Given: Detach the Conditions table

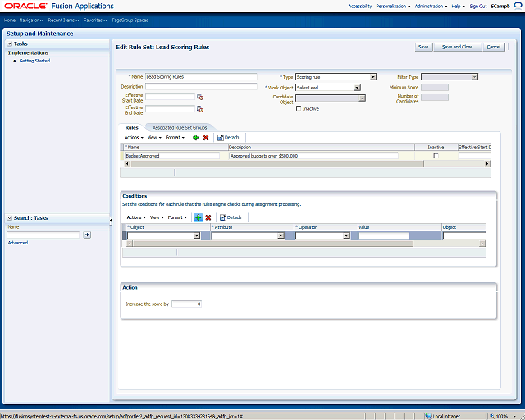Looking at the screenshot, I should pos(231,217).
